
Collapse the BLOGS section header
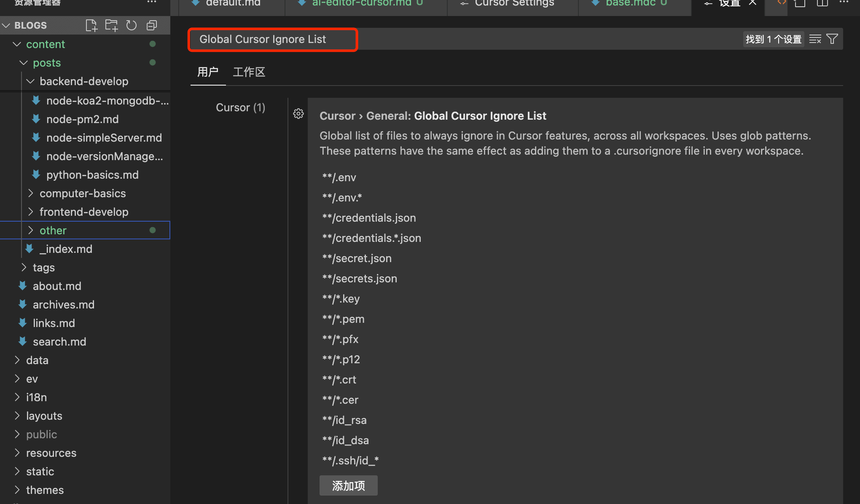click(x=85, y=25)
